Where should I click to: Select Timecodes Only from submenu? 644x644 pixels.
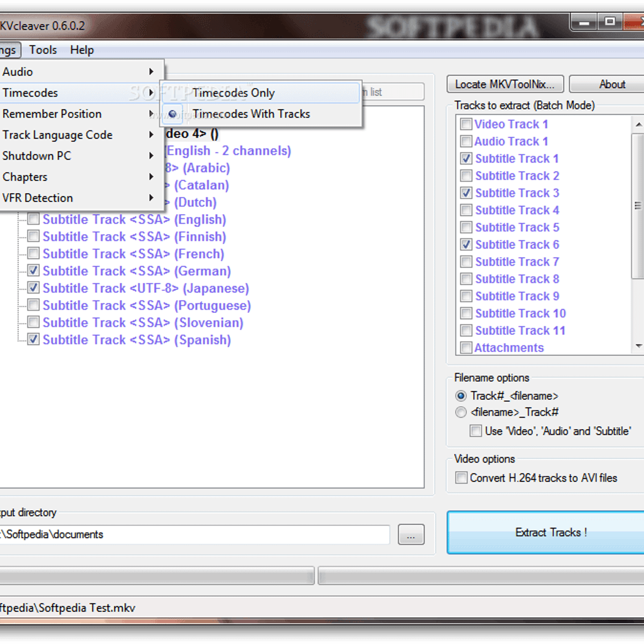point(233,92)
